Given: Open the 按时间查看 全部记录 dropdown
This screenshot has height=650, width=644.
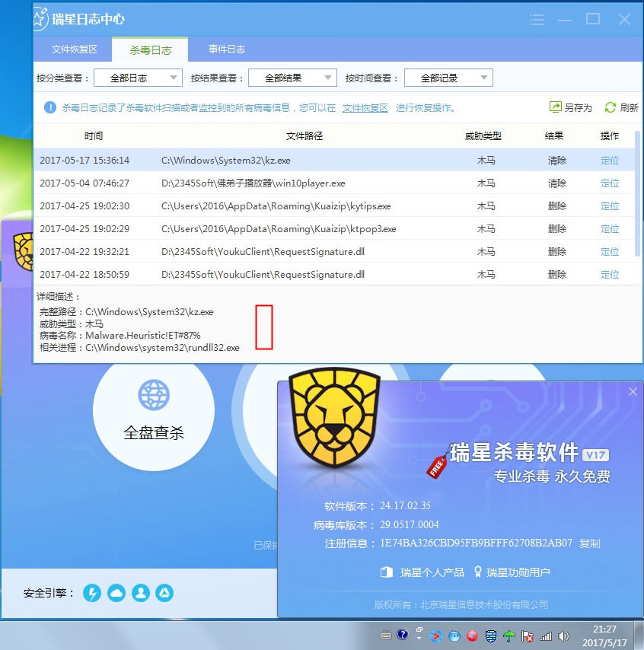Looking at the screenshot, I should (x=448, y=78).
